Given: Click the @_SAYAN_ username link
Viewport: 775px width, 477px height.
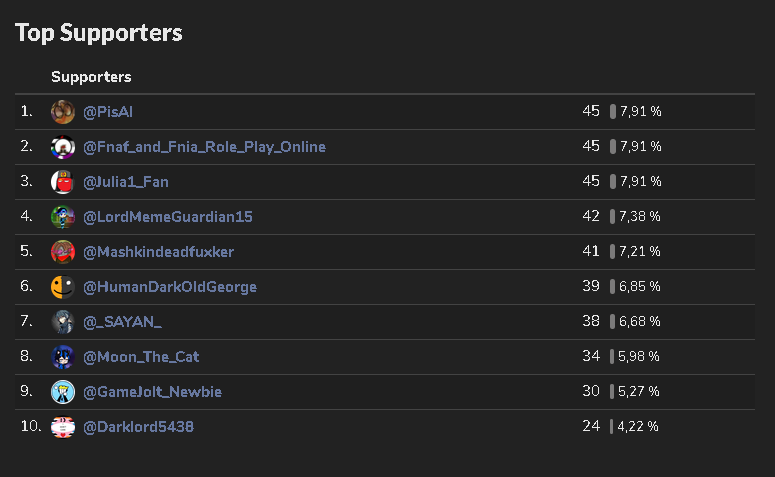Looking at the screenshot, I should click(x=122, y=322).
